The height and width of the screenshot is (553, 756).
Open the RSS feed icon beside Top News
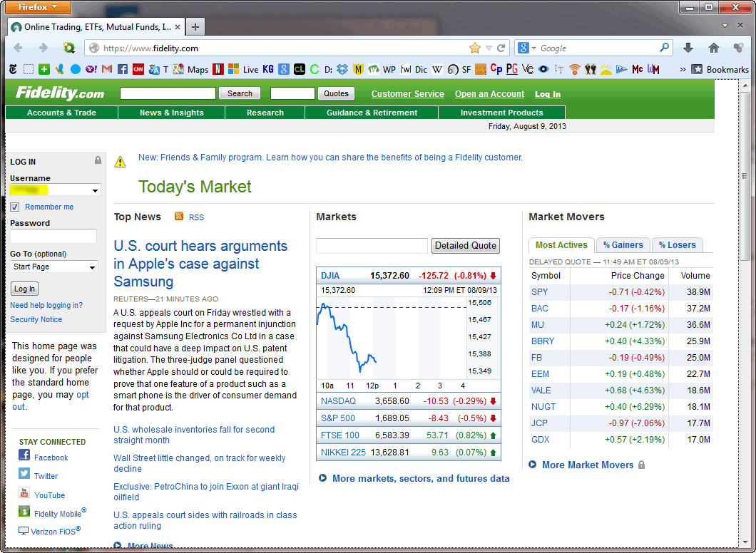179,217
